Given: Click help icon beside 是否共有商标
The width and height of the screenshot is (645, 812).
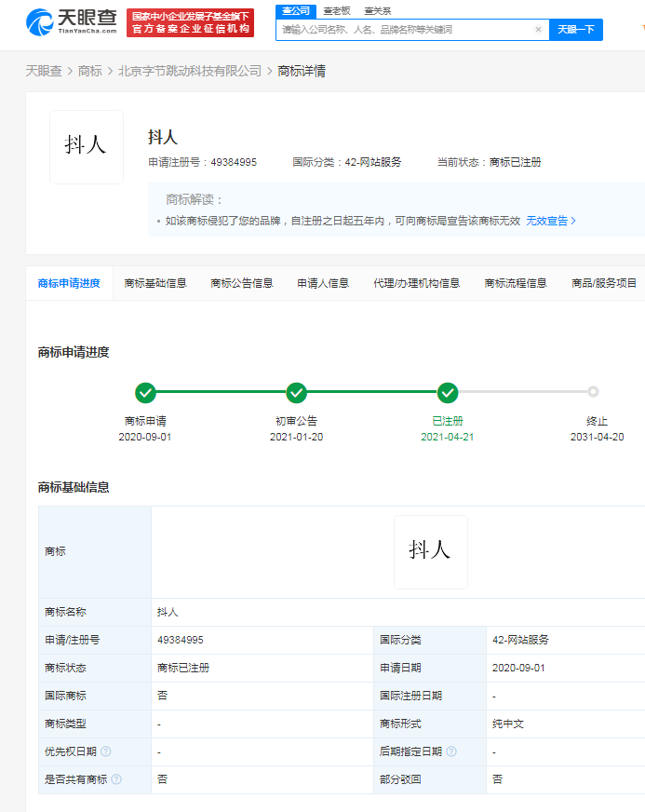Looking at the screenshot, I should tap(116, 779).
